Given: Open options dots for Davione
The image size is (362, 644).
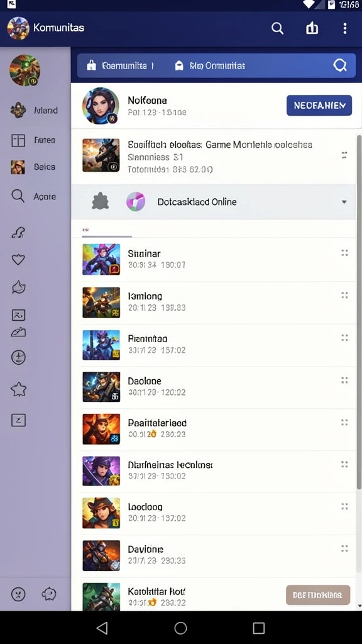Looking at the screenshot, I should tap(345, 548).
